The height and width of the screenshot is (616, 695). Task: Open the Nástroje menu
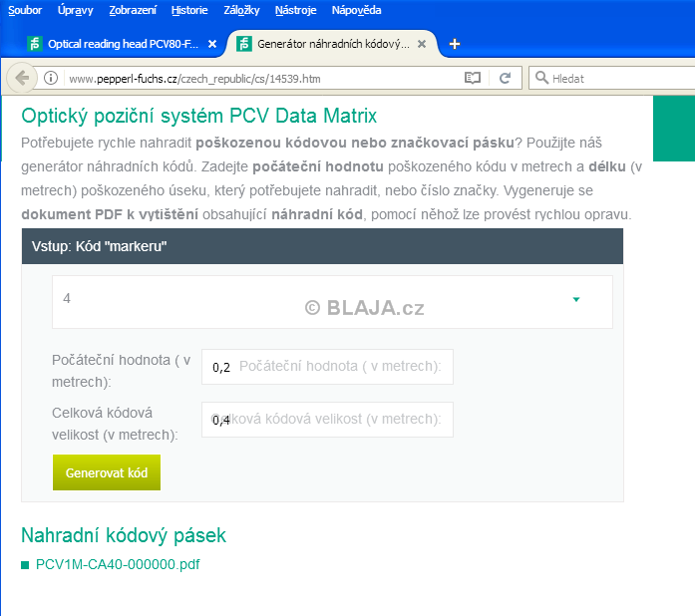pos(295,10)
